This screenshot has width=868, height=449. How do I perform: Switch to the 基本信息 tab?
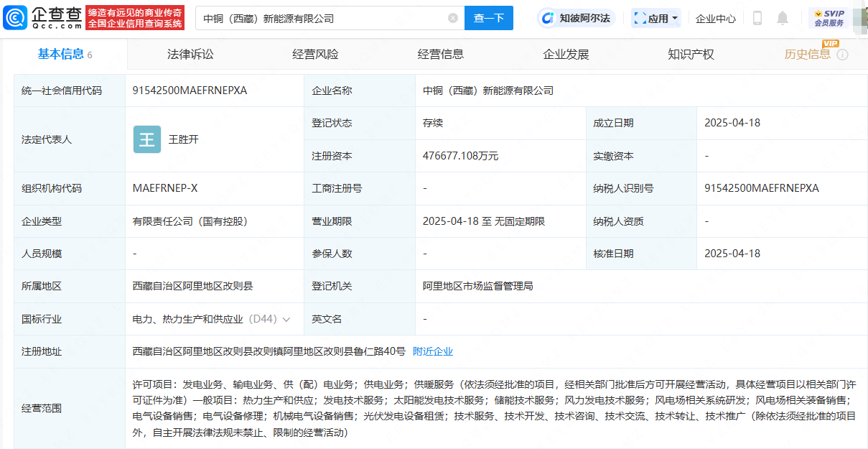coord(65,54)
